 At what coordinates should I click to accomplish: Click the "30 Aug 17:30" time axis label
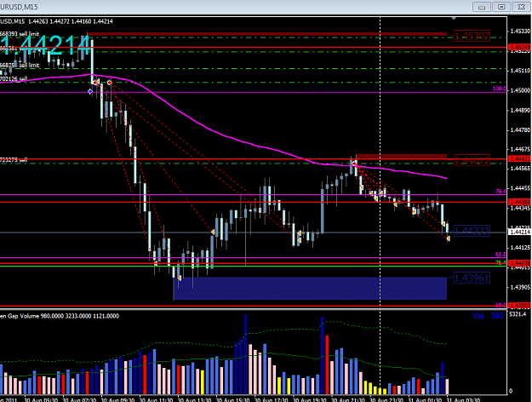(x=271, y=399)
